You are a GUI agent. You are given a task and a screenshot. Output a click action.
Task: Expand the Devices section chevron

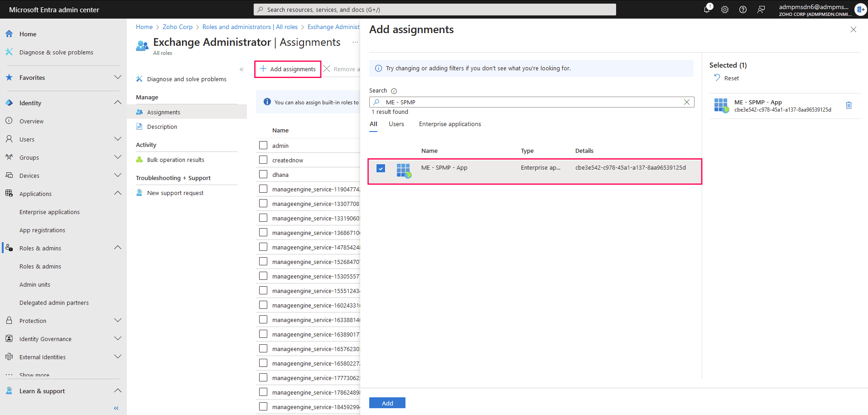(118, 175)
